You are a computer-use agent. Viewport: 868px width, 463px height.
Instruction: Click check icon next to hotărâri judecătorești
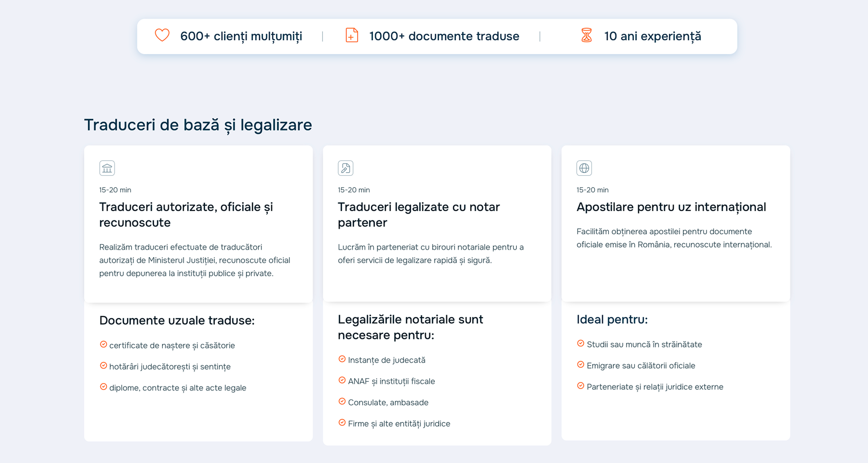[x=103, y=366]
